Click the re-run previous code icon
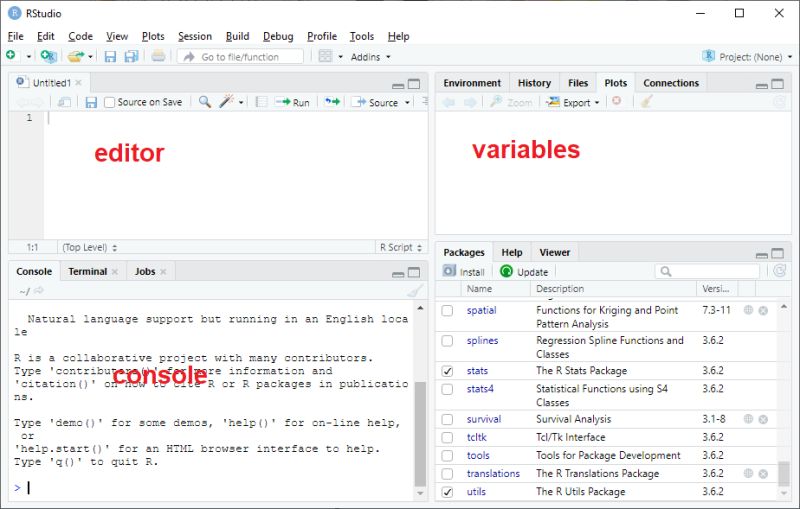The height and width of the screenshot is (509, 800). tap(332, 102)
